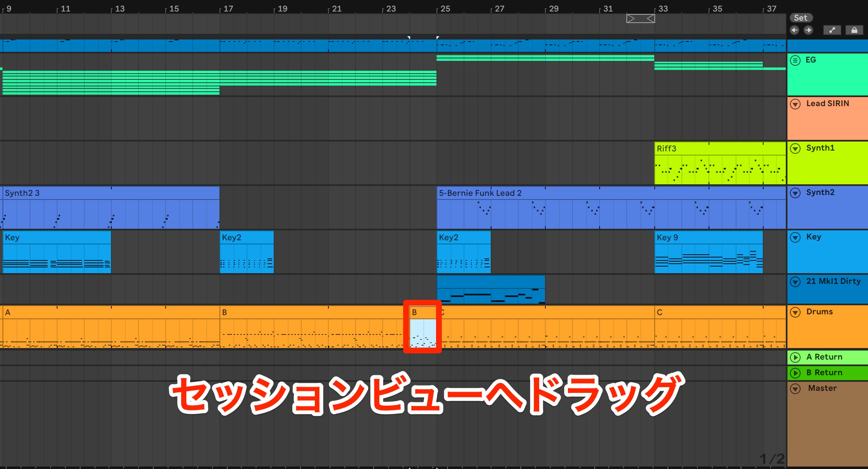This screenshot has height=469, width=868.
Task: Click the 1/2 grid size label
Action: 772,458
